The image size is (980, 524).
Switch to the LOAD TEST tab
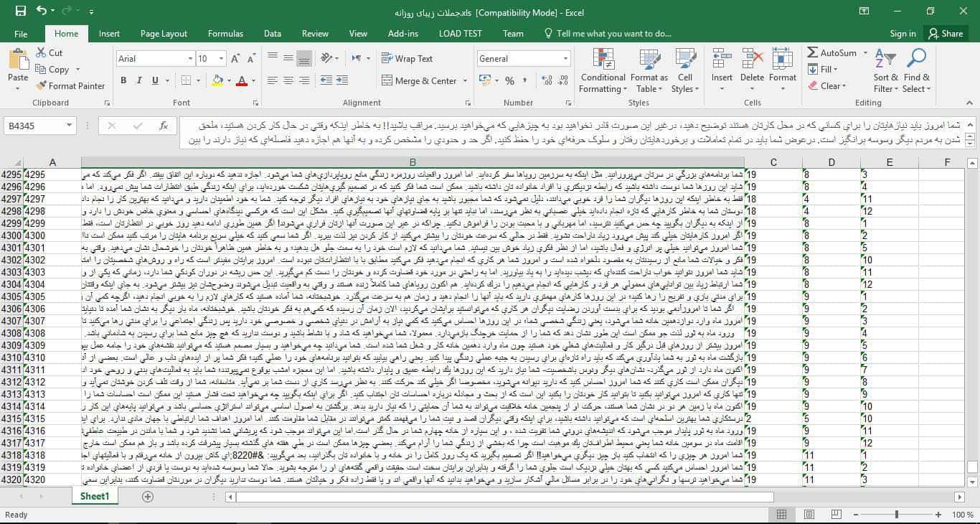point(460,34)
